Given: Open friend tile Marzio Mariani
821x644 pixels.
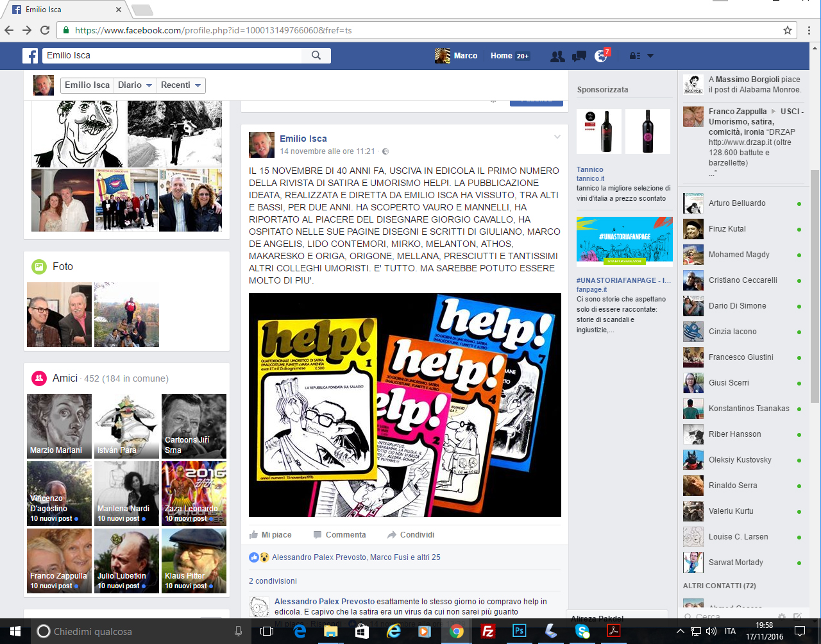Looking at the screenshot, I should click(59, 427).
